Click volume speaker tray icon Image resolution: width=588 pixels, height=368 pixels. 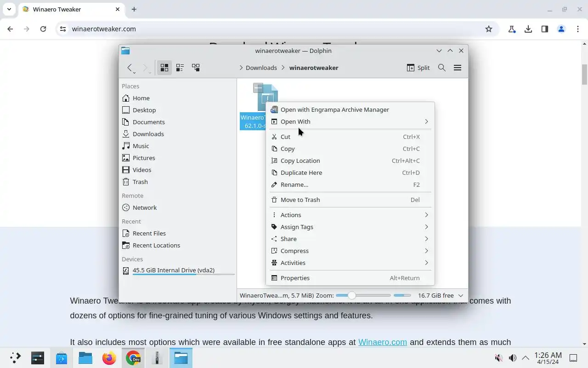(x=513, y=358)
